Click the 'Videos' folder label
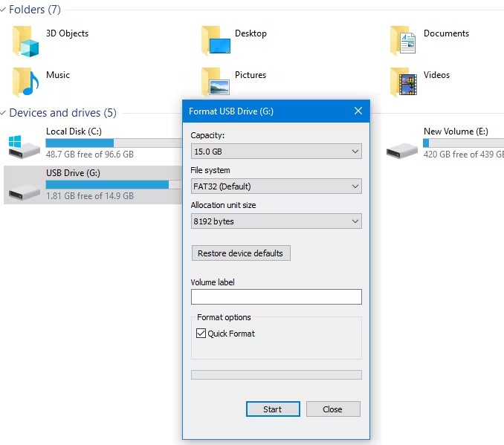This screenshot has height=445, width=504. click(x=436, y=75)
